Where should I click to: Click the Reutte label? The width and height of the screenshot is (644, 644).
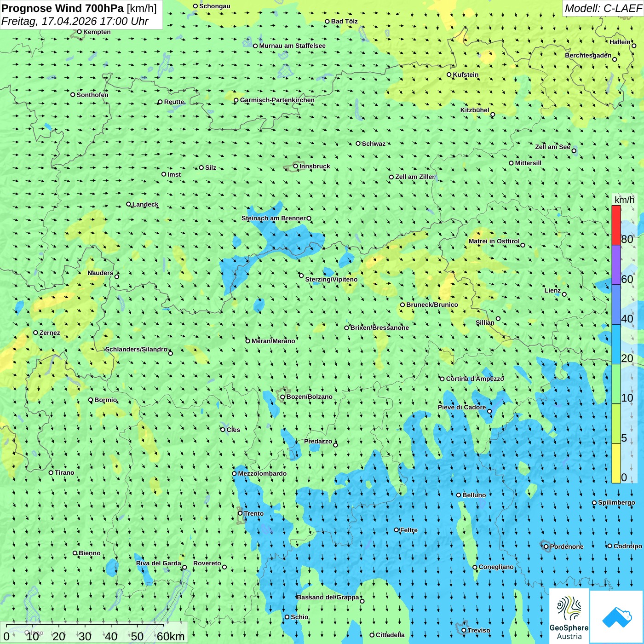(174, 102)
